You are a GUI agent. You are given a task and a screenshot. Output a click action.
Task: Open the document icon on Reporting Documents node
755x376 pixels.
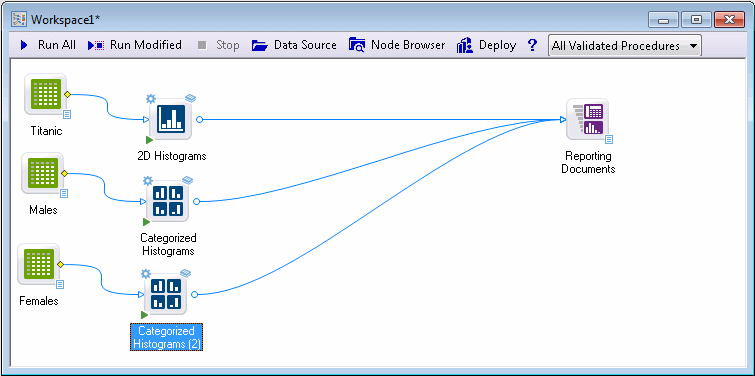pyautogui.click(x=609, y=140)
